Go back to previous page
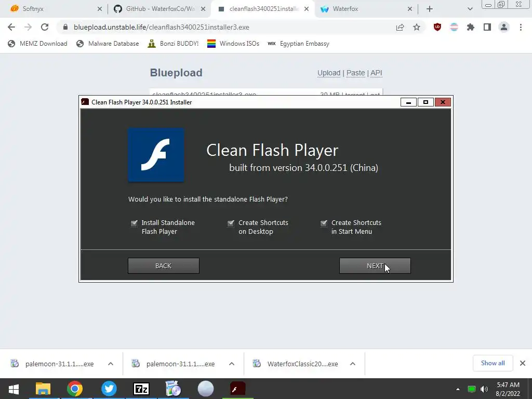Viewport: 532px width, 399px height. pos(11,27)
